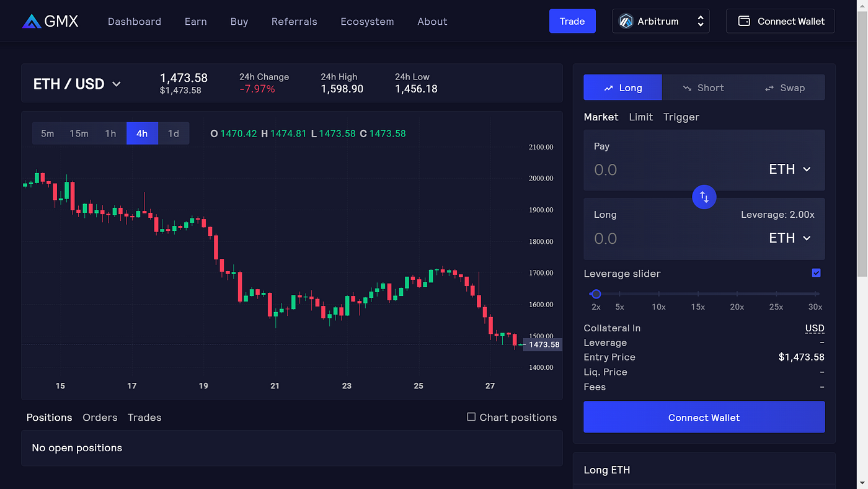This screenshot has width=868, height=489.
Task: Select the 1d chart timeframe
Action: click(x=174, y=133)
